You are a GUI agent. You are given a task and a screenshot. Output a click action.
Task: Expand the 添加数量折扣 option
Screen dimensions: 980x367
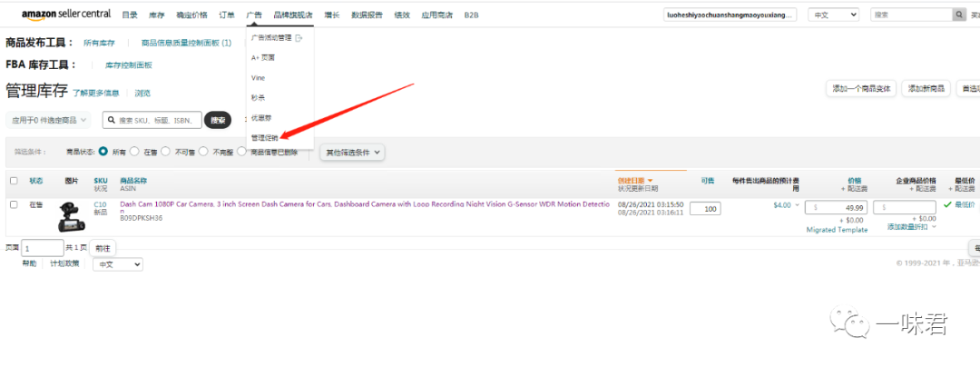[x=912, y=226]
